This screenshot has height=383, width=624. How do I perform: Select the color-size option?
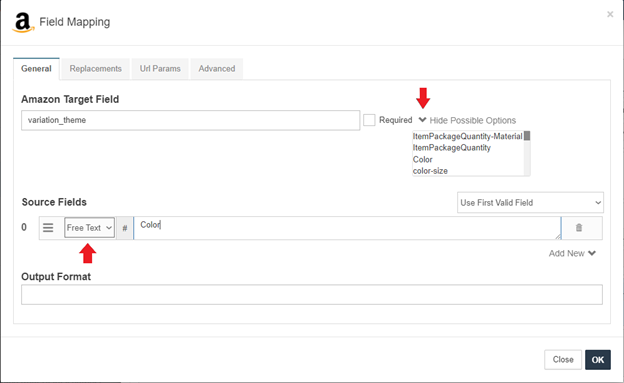coord(430,171)
